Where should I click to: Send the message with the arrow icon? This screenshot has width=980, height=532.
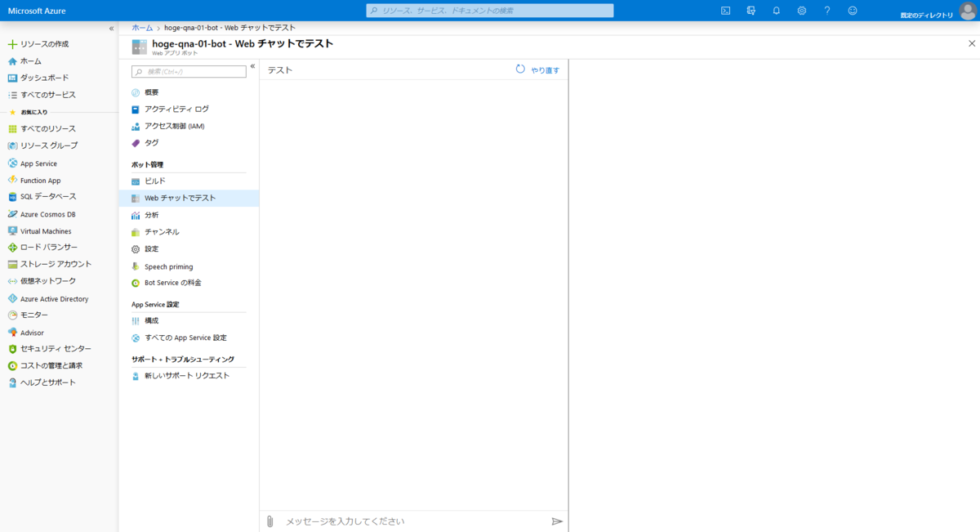[557, 521]
